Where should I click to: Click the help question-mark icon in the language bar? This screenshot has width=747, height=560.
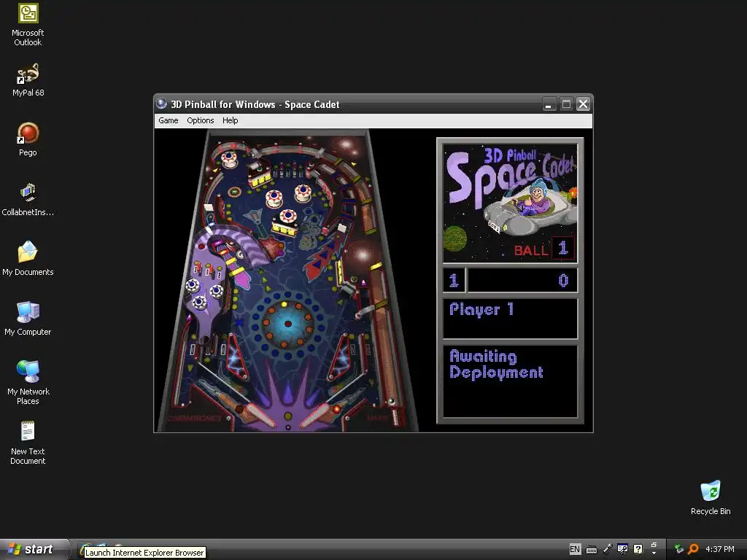638,549
